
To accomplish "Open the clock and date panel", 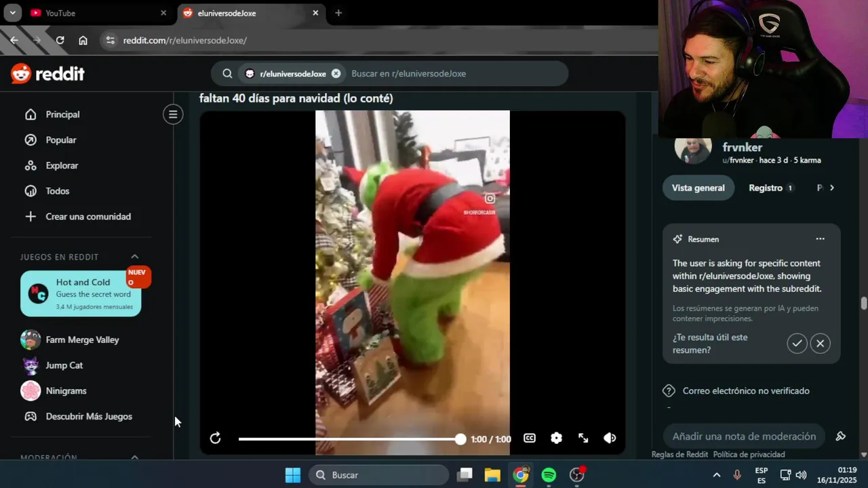I will [837, 475].
